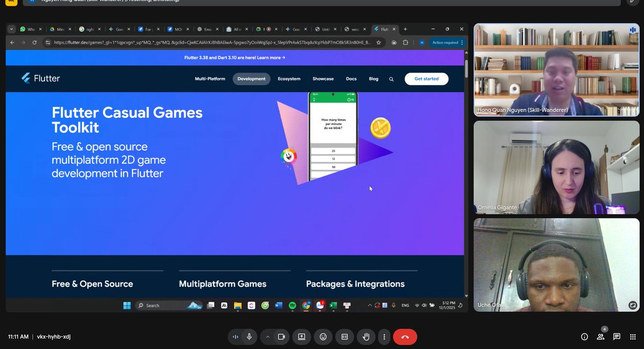The height and width of the screenshot is (349, 644).
Task: Open 'Flutter 3.38 and Dart 3.10' banner link
Action: pos(235,57)
